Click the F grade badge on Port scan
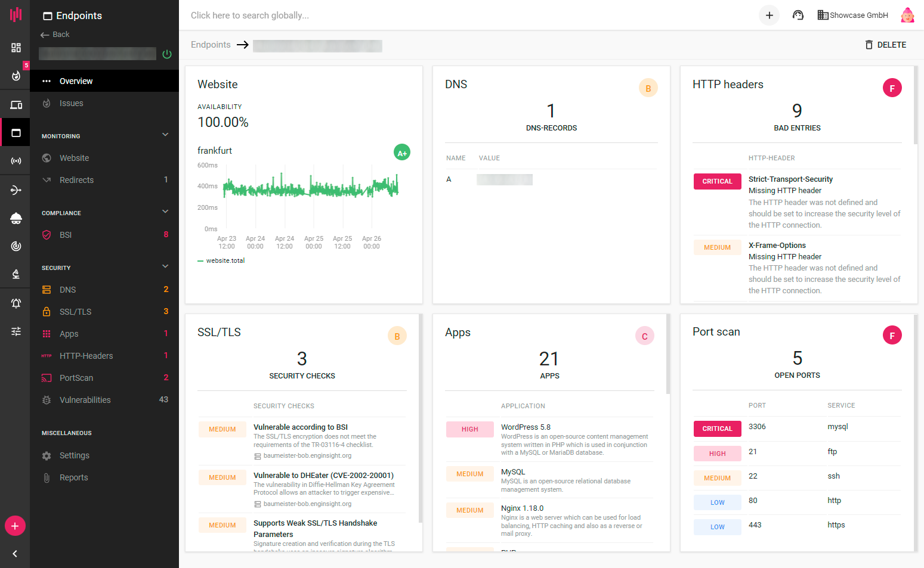This screenshot has width=924, height=568. tap(892, 336)
